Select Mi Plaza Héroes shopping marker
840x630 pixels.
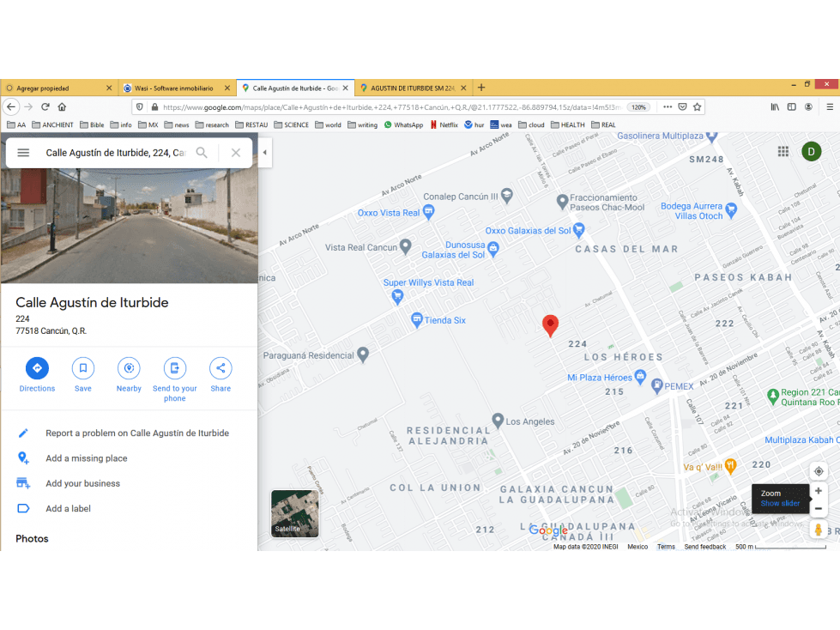tap(640, 377)
